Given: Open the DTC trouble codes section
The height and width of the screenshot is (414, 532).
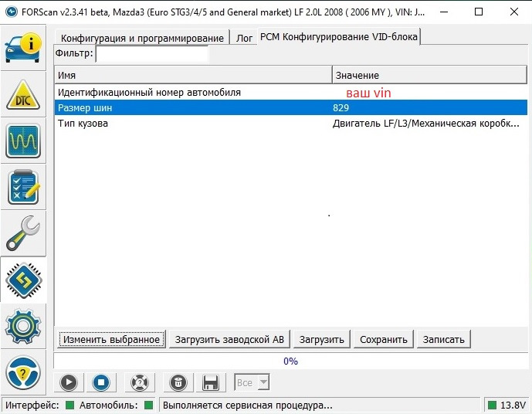Looking at the screenshot, I should pos(23,94).
